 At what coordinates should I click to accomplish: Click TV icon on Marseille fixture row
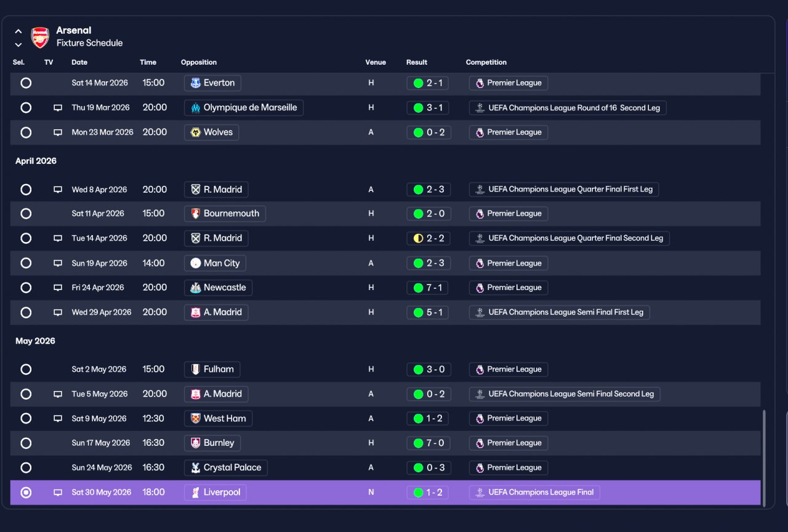(x=58, y=108)
